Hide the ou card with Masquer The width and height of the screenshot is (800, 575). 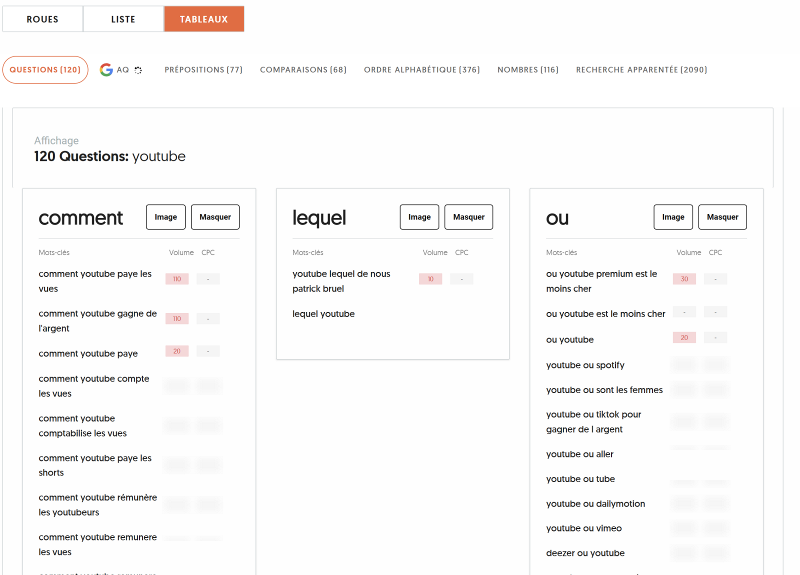point(722,217)
